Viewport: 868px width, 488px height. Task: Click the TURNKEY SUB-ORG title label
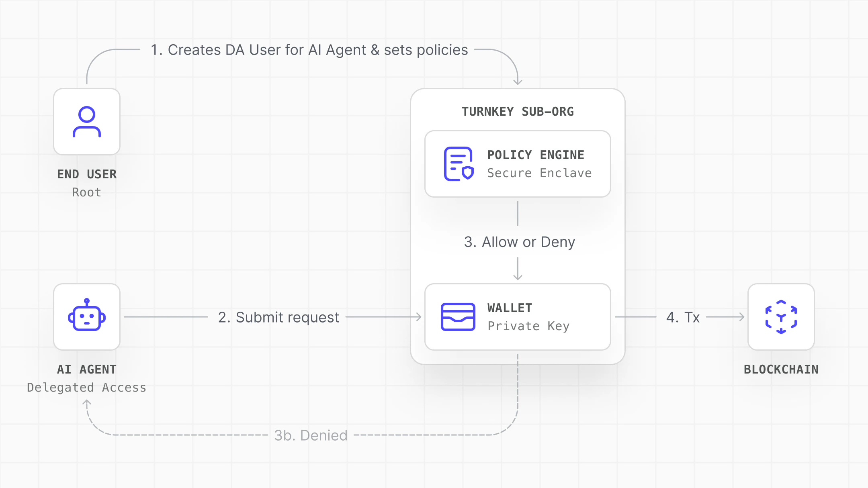coord(518,111)
